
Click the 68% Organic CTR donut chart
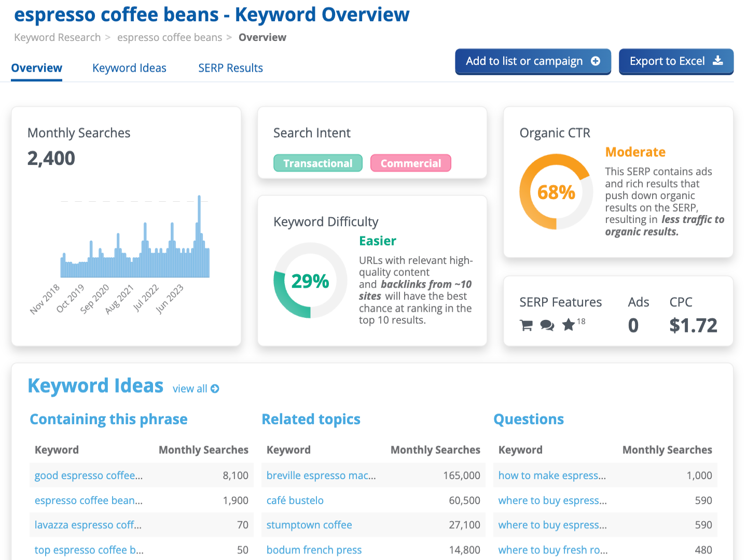point(556,192)
